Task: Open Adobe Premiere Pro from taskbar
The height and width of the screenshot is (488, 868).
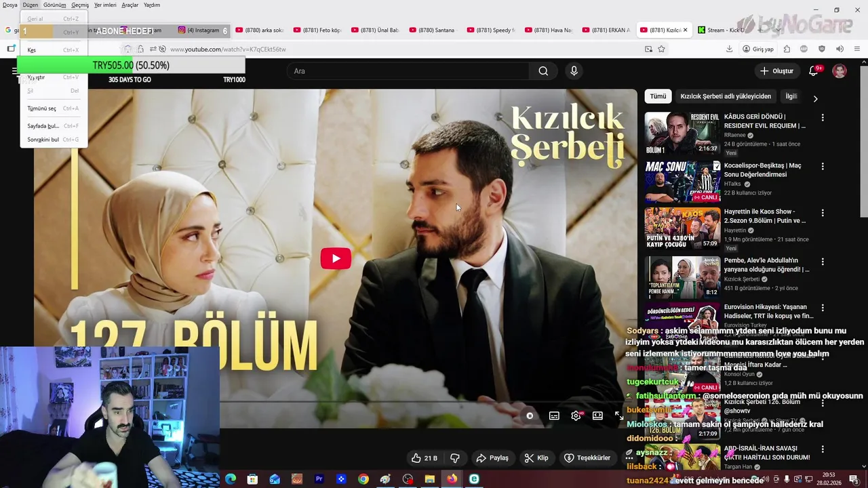Action: coord(319,479)
